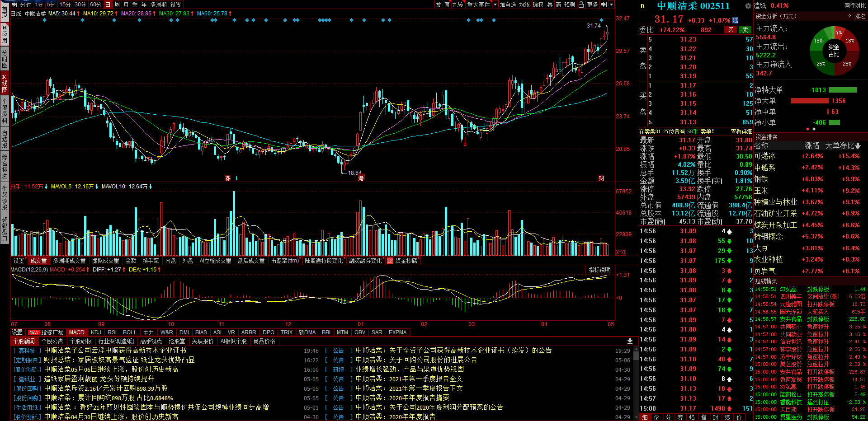This screenshot has width=868, height=421.
Task: Switch chart period to 60分
Action: [x=96, y=5]
